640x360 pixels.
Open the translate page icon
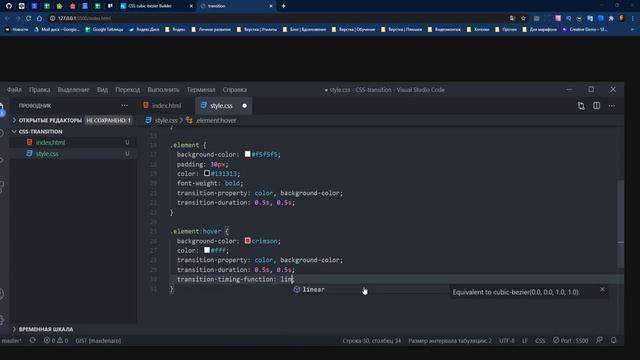pos(512,18)
